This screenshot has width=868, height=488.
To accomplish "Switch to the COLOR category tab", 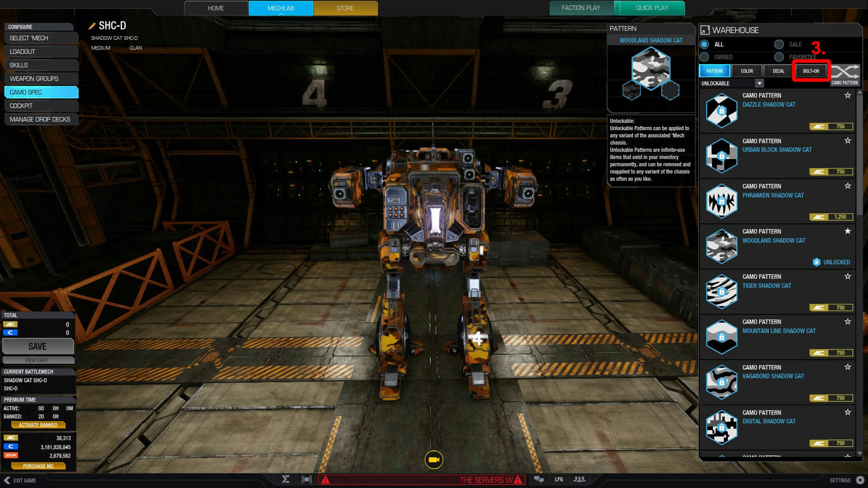I will [747, 71].
